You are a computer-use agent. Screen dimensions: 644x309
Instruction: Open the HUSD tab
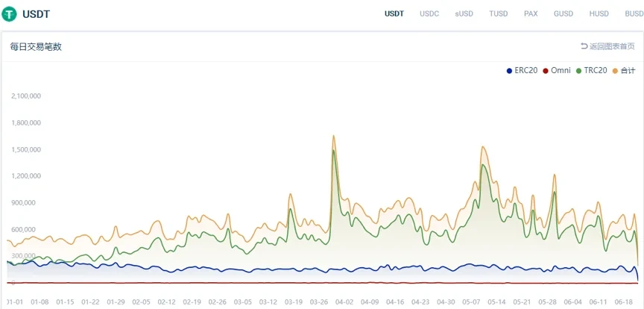[x=599, y=14]
